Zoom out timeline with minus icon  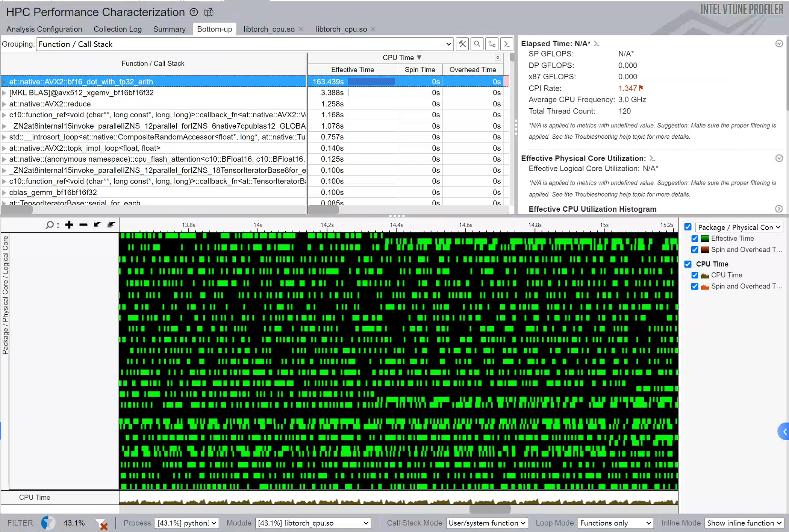[x=83, y=225]
